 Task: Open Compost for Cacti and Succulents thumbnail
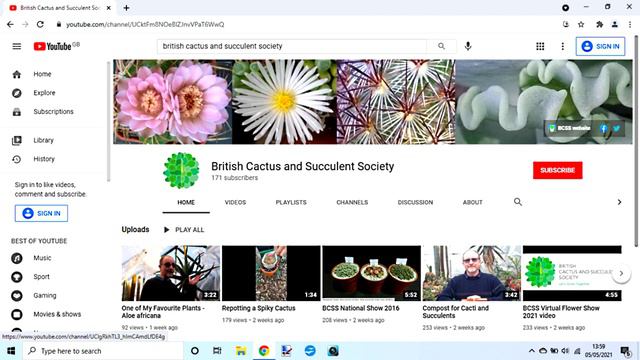click(471, 273)
